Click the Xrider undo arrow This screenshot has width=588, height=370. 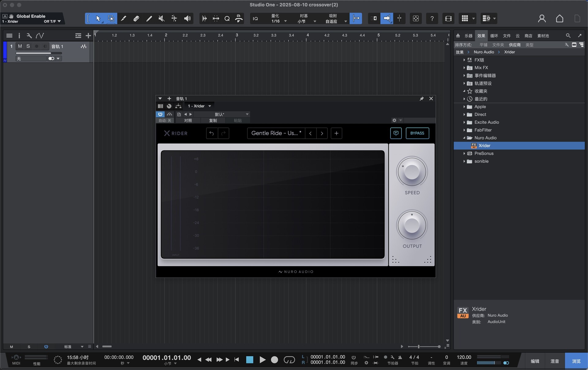[212, 133]
